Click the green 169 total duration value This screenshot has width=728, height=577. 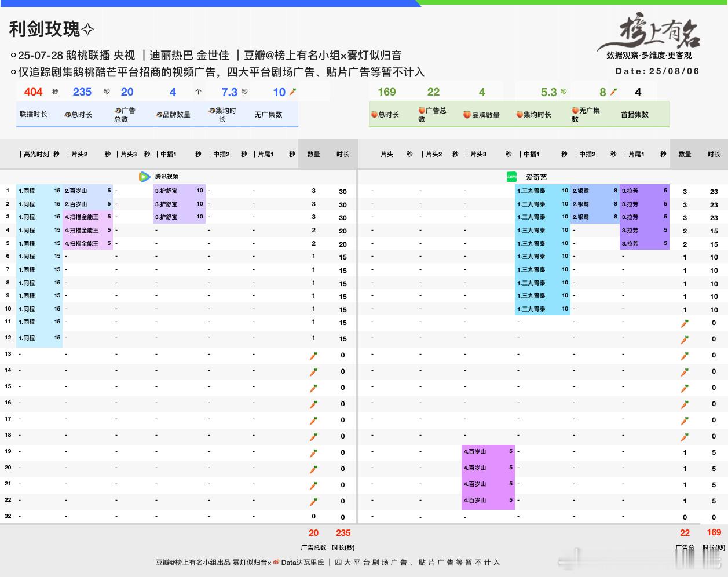coord(386,92)
